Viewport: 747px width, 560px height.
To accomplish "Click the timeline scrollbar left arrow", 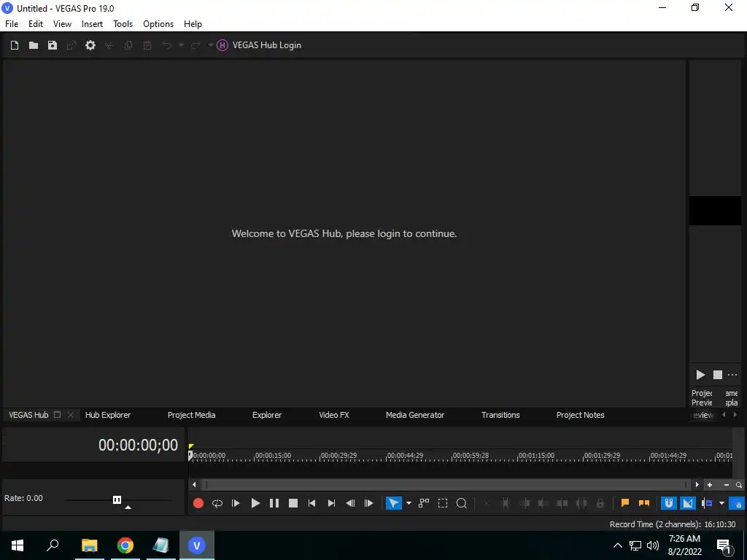I will tap(194, 485).
